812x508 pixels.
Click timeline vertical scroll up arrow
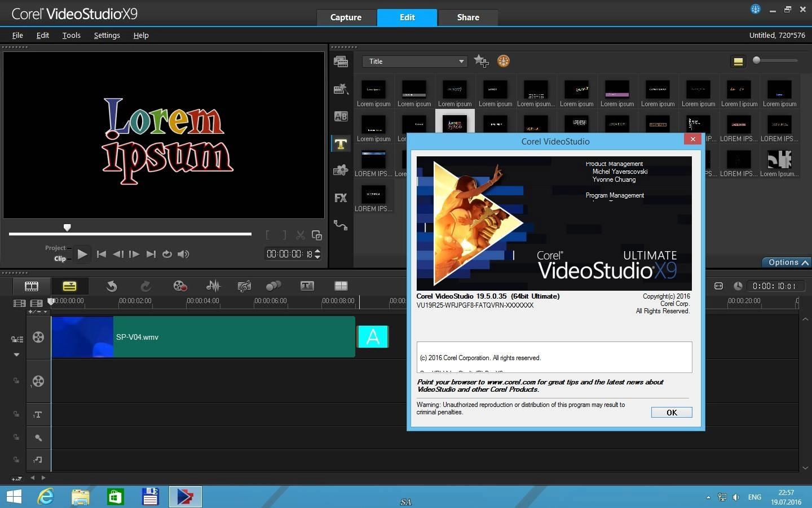coord(805,319)
